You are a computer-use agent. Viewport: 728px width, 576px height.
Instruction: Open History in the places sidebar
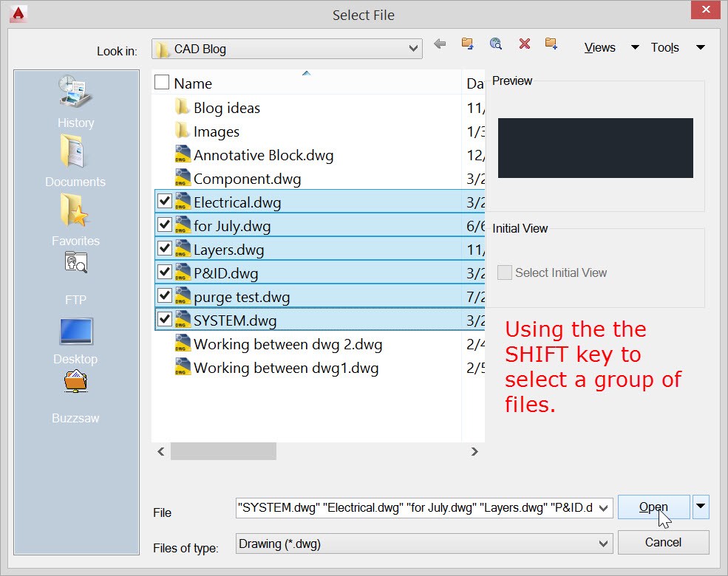tap(76, 101)
